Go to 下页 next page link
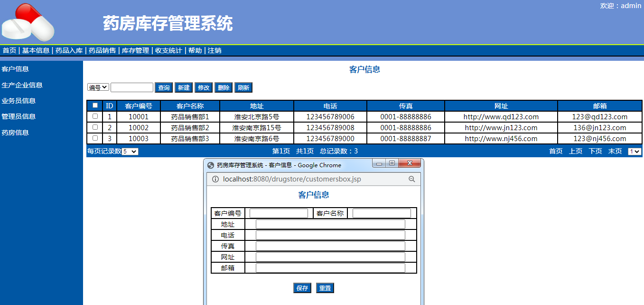644x305 pixels. coord(595,151)
